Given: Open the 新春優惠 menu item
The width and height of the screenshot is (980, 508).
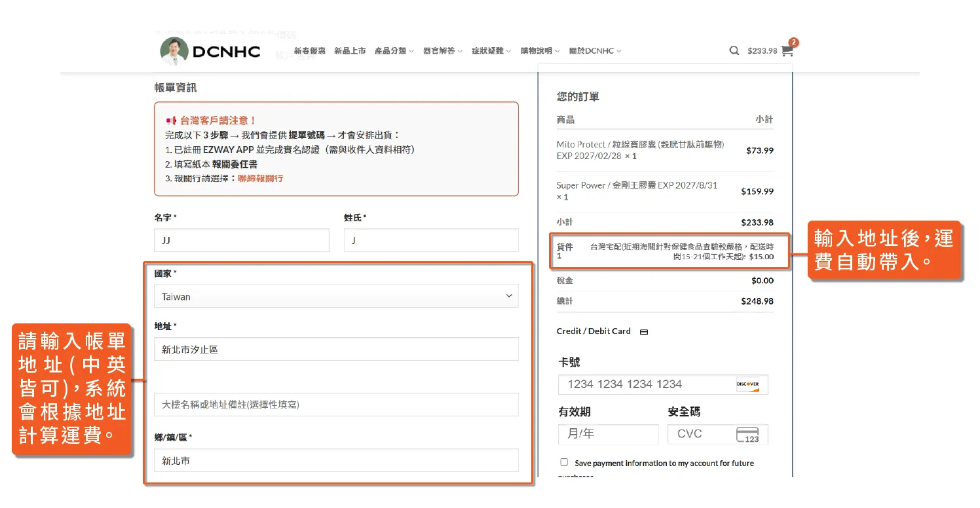Looking at the screenshot, I should point(310,51).
